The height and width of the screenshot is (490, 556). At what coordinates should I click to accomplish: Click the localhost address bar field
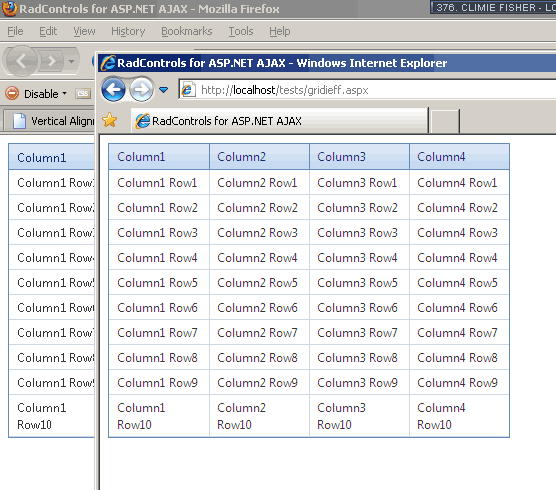pos(367,90)
